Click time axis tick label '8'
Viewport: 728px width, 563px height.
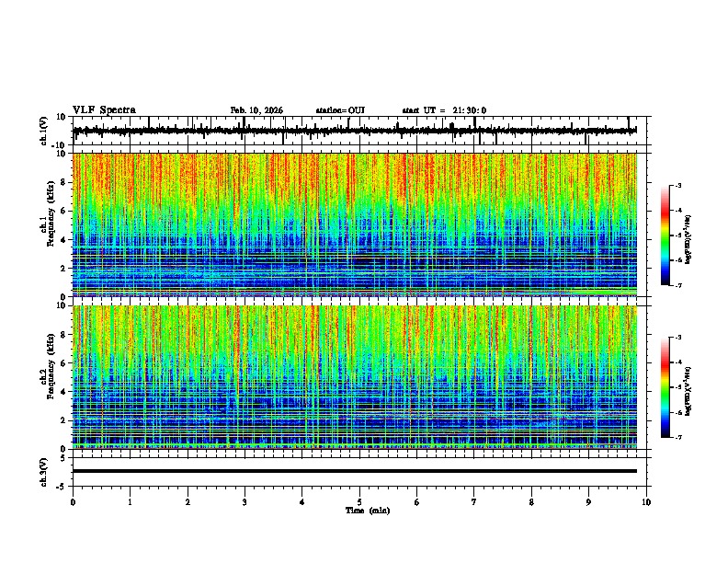coord(531,502)
